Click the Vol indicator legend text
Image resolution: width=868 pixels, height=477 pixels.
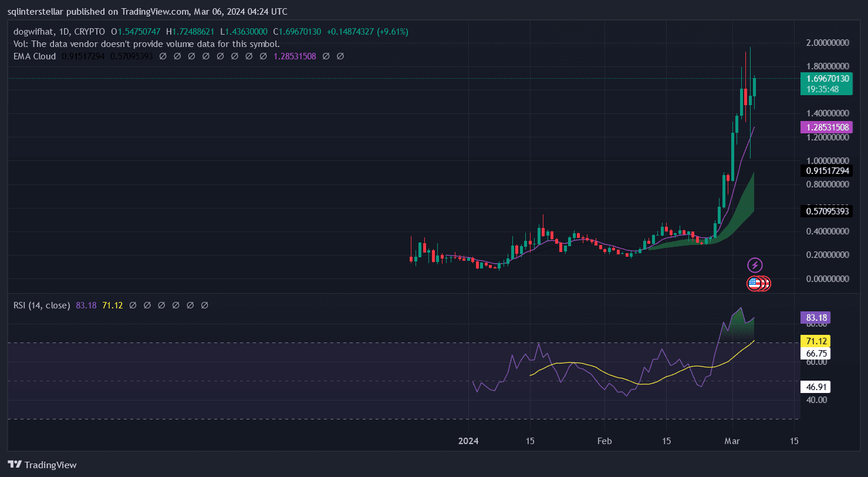[x=146, y=44]
